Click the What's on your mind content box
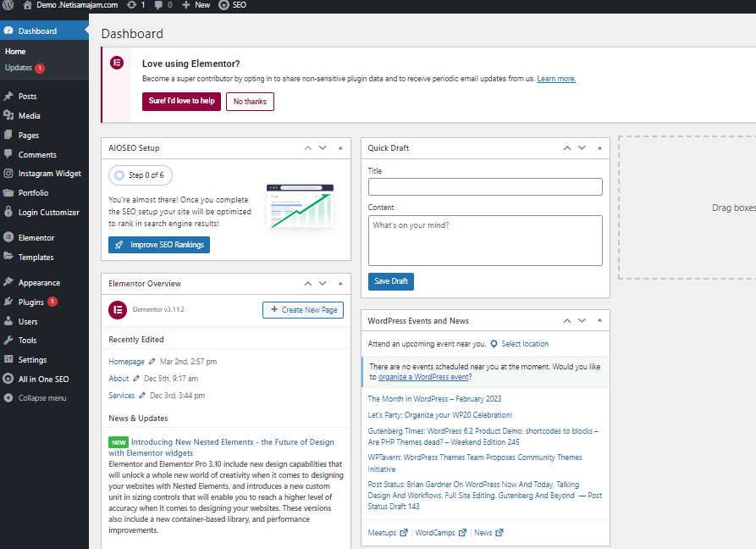 (x=485, y=241)
